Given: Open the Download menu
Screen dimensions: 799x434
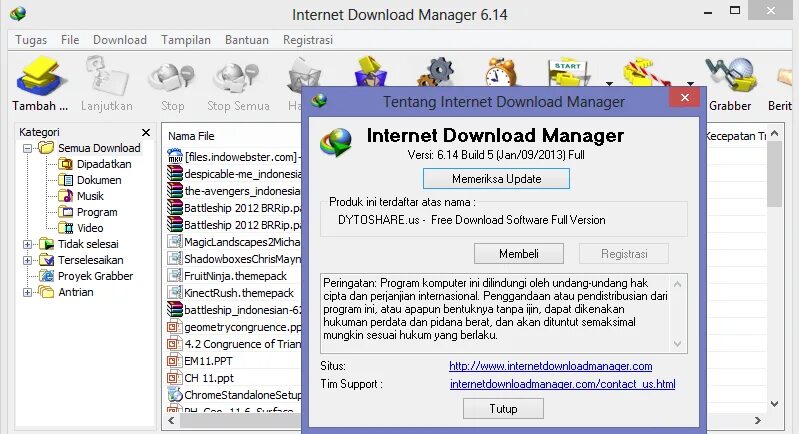Looking at the screenshot, I should tap(120, 40).
